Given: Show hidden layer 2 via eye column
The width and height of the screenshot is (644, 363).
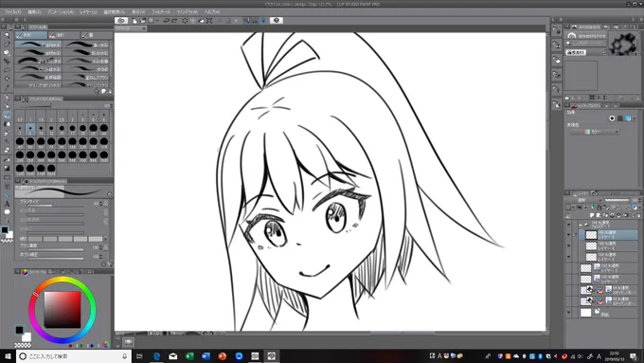Looking at the screenshot, I should coord(568,268).
